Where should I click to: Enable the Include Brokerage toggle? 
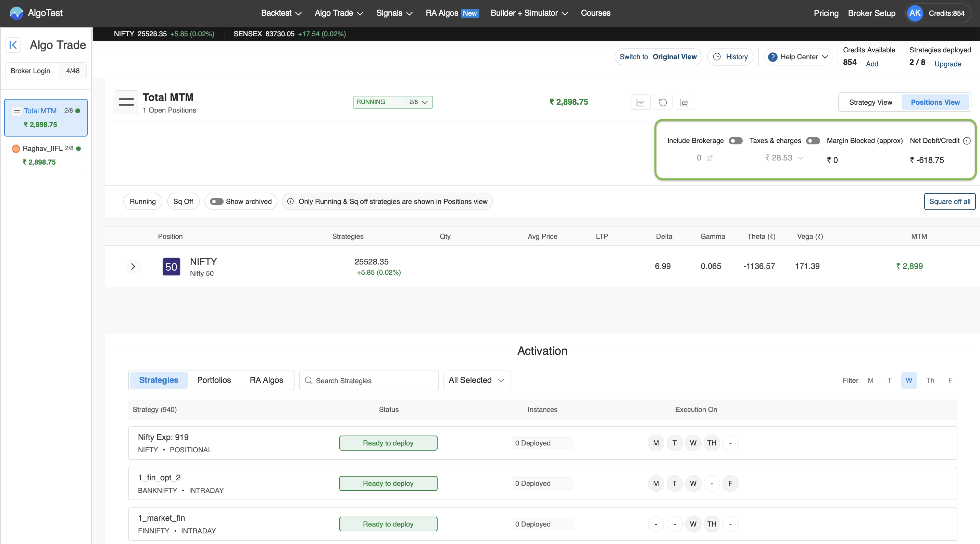click(736, 140)
